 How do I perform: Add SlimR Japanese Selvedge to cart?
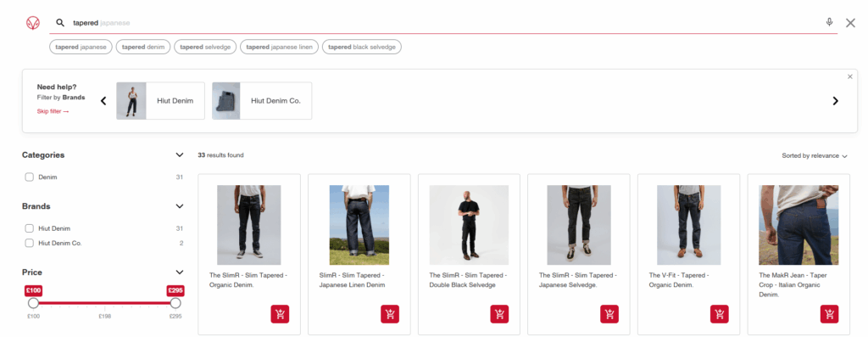pyautogui.click(x=609, y=314)
